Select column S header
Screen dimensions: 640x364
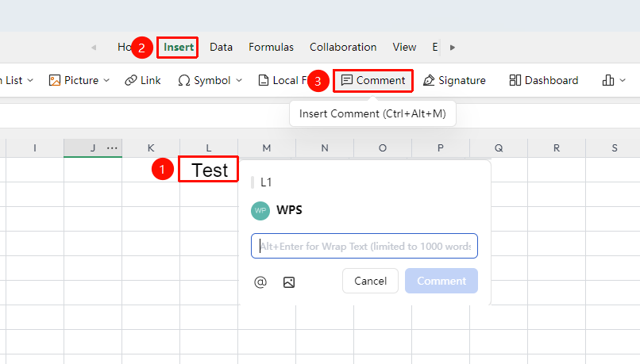(x=613, y=148)
